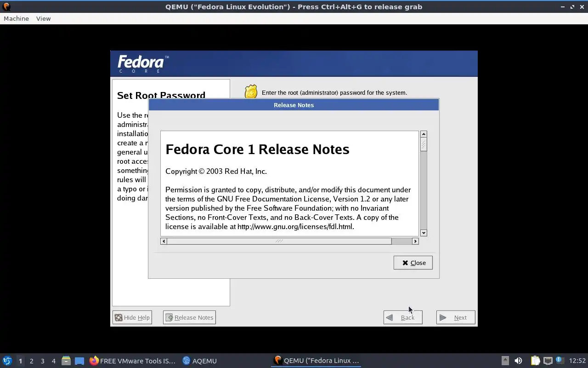This screenshot has width=588, height=368.
Task: Click the Copyright 2003 Red Hat line
Action: coord(216,171)
